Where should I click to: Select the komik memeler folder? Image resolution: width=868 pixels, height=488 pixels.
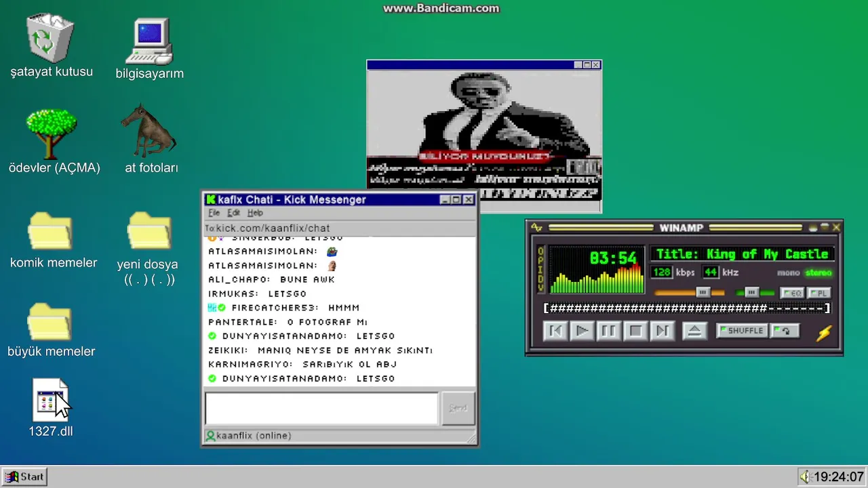tap(50, 232)
